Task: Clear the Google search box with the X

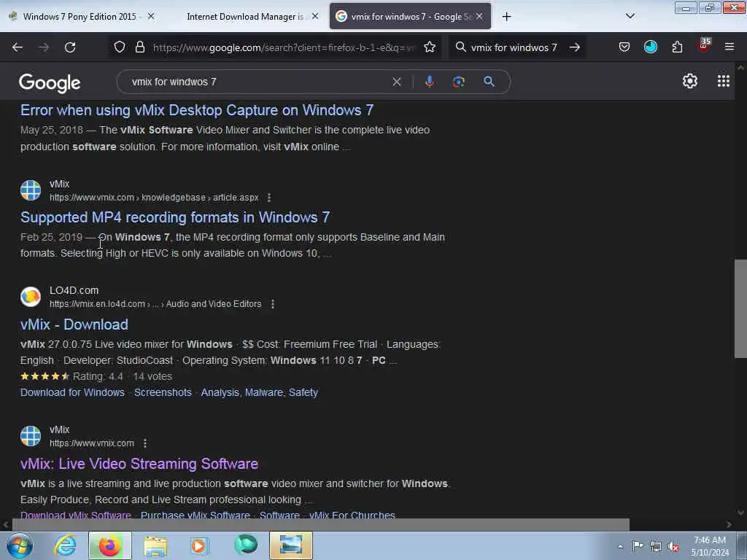Action: tap(396, 82)
